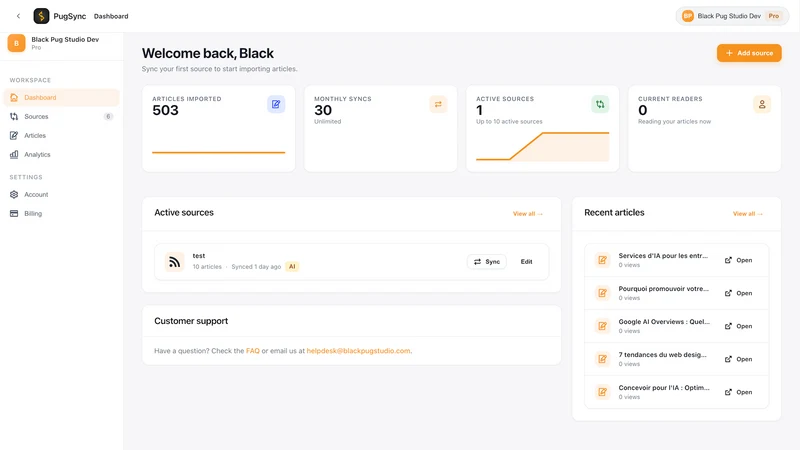800x450 pixels.
Task: Click the Add source button
Action: point(749,53)
